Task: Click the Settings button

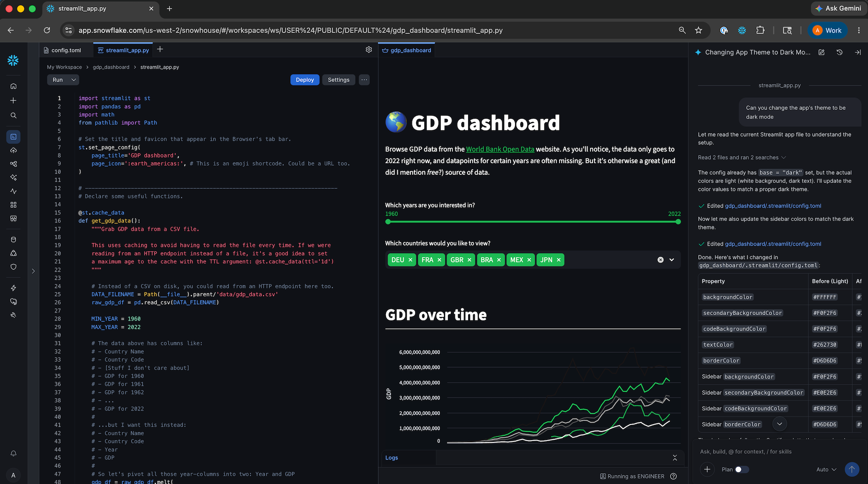Action: click(339, 80)
